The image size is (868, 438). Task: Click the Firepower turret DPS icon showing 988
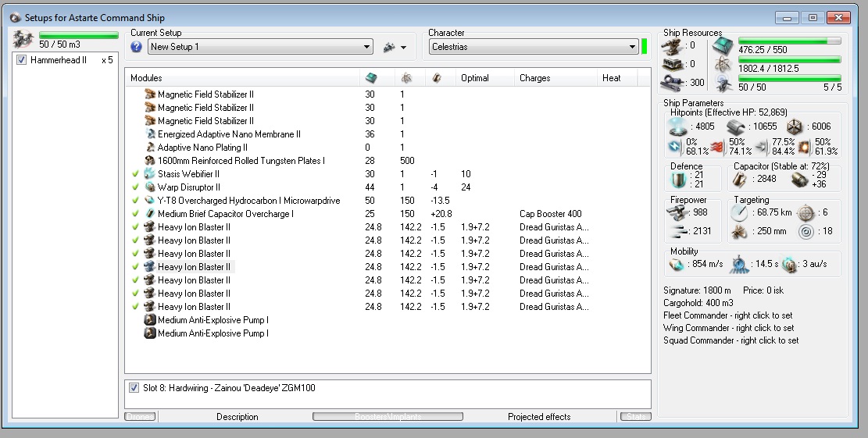coord(677,212)
